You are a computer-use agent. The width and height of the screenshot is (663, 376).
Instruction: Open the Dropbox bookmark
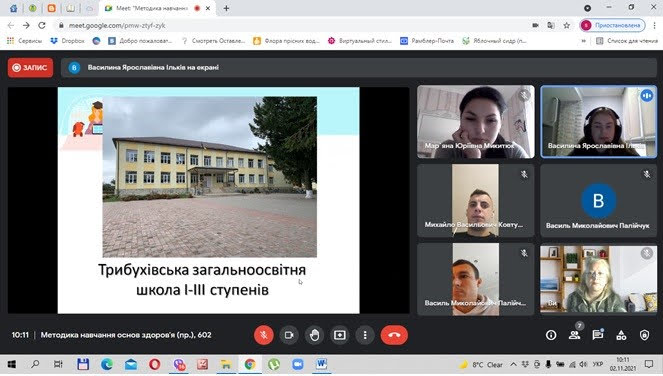click(x=68, y=41)
